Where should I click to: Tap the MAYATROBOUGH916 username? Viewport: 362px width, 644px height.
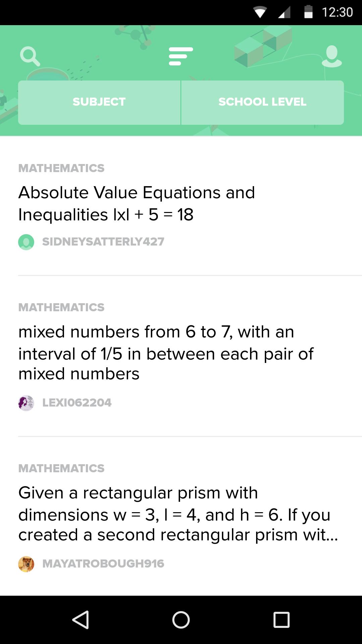[x=103, y=564]
